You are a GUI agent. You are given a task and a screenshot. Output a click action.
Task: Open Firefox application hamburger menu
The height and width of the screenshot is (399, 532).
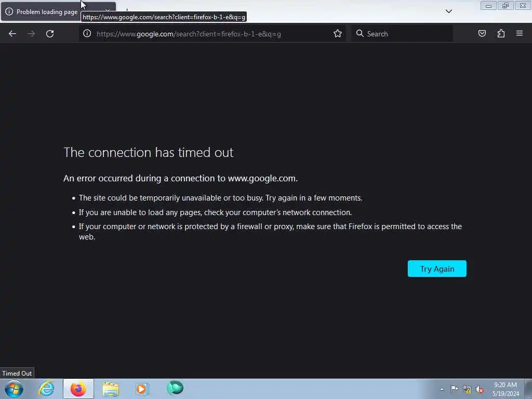(x=520, y=33)
